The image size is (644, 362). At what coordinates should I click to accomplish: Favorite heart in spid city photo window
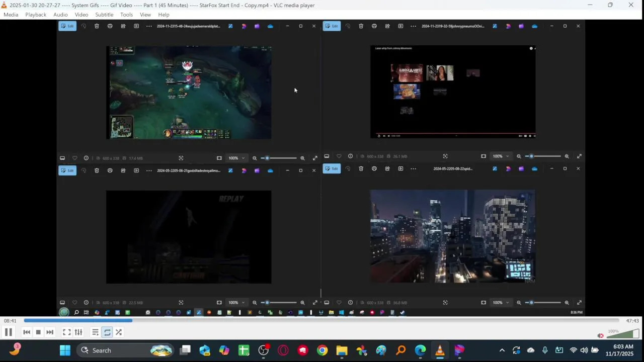(x=339, y=303)
